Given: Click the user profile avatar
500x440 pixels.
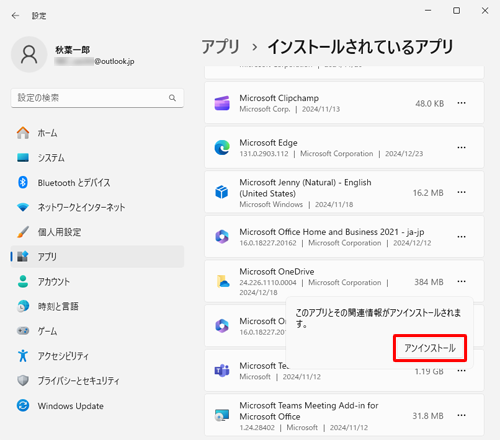Looking at the screenshot, I should [x=29, y=54].
